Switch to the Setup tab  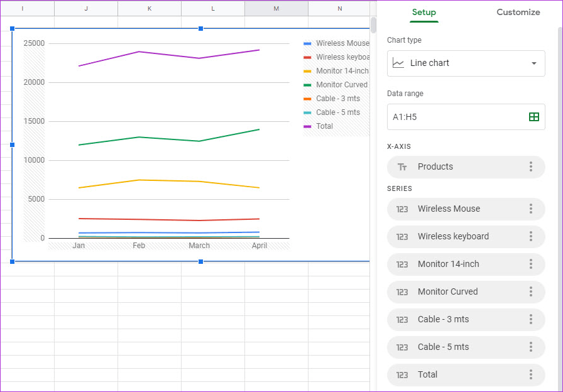[424, 12]
